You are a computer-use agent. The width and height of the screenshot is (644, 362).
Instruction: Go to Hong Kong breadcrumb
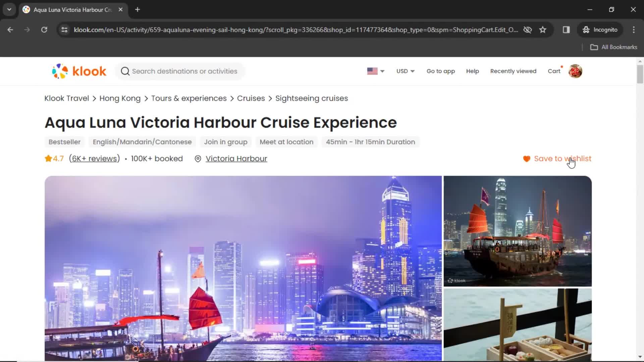click(120, 99)
